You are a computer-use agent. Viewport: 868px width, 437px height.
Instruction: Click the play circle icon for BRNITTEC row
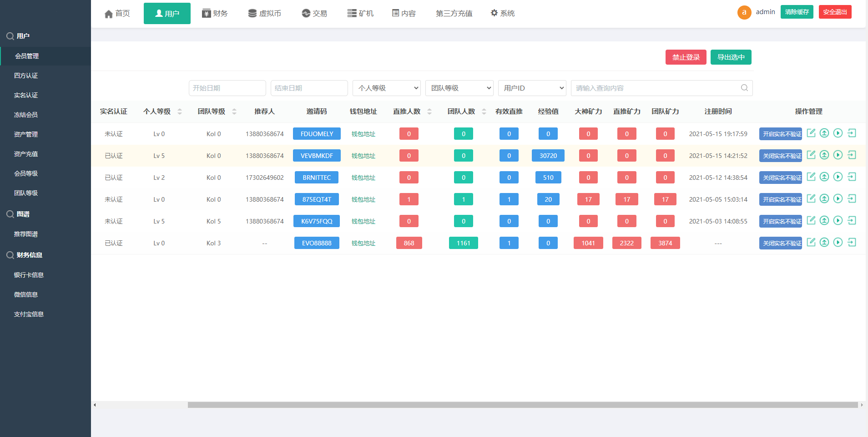tap(838, 177)
